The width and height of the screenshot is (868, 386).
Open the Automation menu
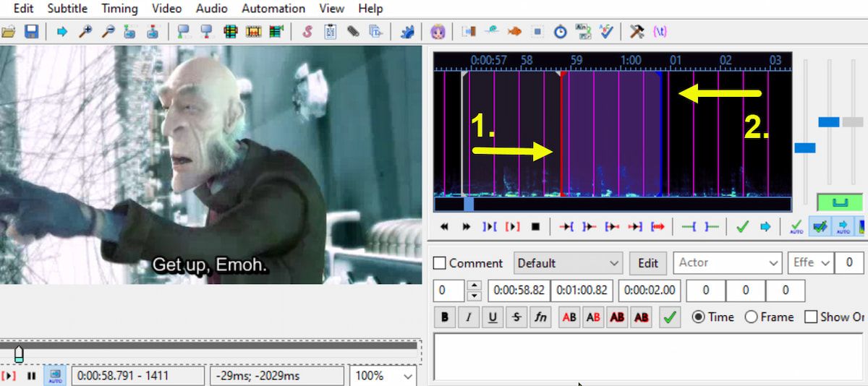point(273,9)
